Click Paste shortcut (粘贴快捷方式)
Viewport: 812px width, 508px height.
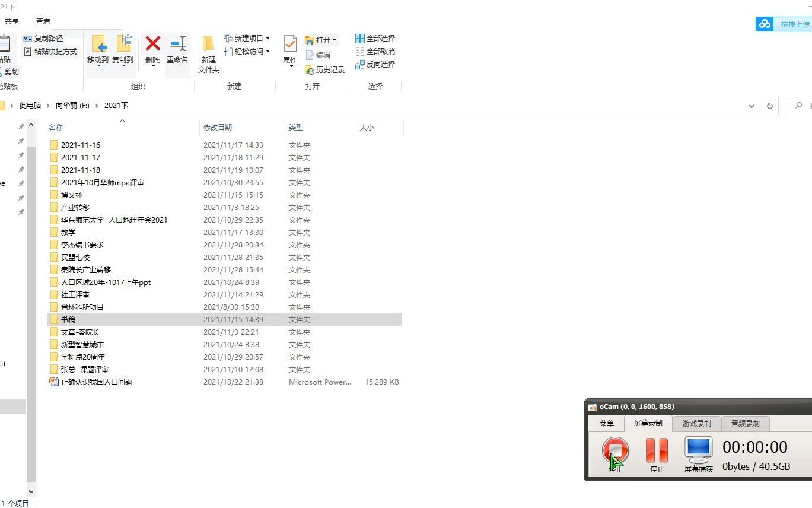click(x=50, y=52)
